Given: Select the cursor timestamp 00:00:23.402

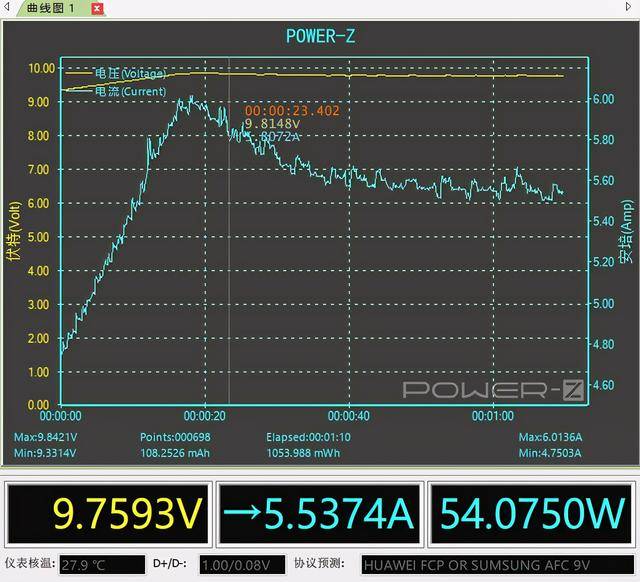Looking at the screenshot, I should point(292,111).
